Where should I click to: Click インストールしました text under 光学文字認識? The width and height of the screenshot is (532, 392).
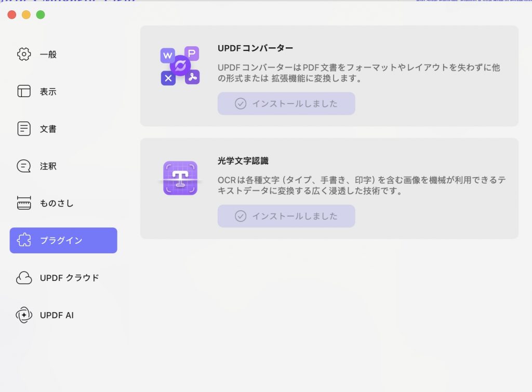pyautogui.click(x=295, y=216)
